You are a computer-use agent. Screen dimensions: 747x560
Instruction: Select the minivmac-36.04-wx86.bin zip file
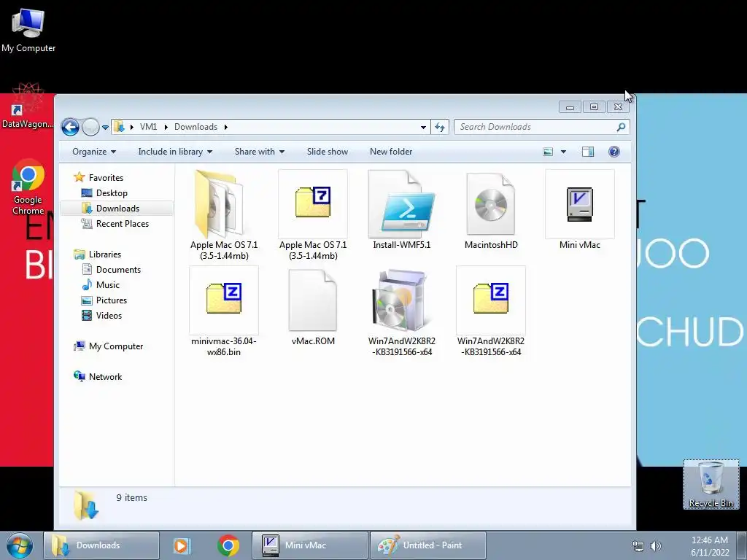point(224,311)
